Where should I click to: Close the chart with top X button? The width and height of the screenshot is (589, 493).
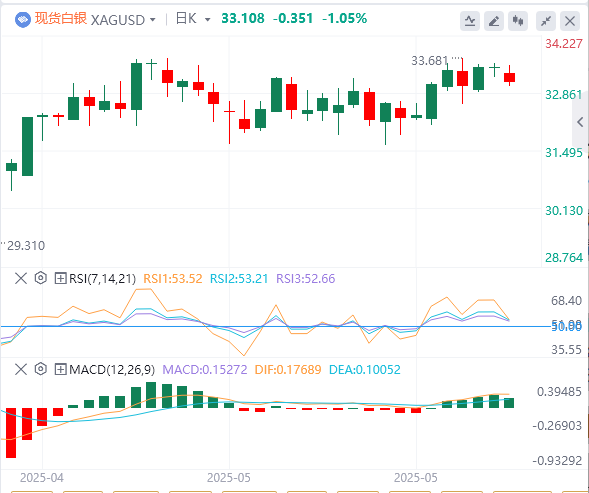570,21
